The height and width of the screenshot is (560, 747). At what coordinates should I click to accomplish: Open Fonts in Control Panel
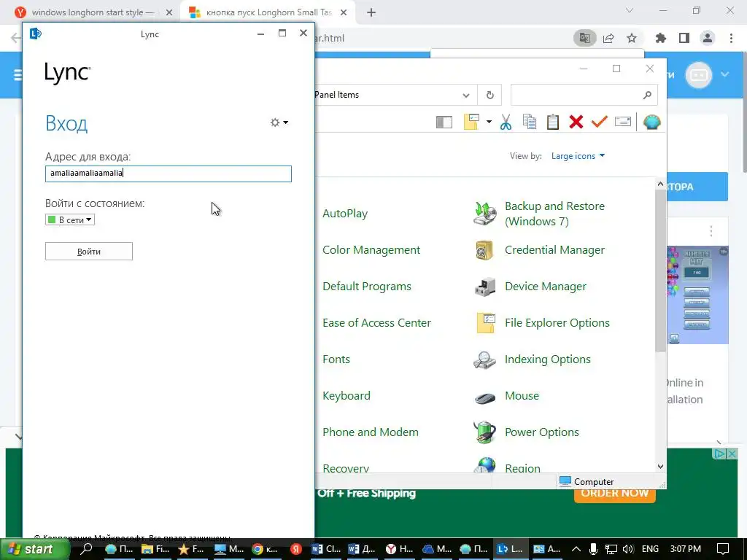[336, 359]
